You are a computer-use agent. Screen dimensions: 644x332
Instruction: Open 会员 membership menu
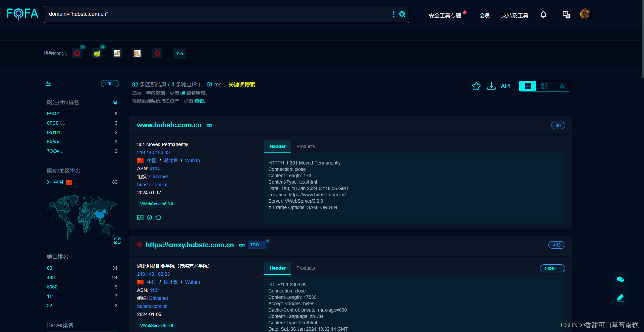pyautogui.click(x=484, y=15)
